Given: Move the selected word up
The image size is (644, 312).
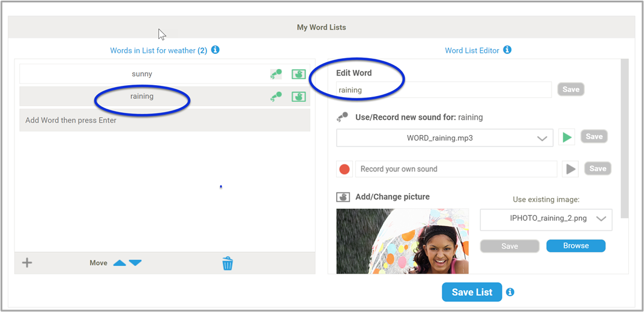Looking at the screenshot, I should coord(119,263).
